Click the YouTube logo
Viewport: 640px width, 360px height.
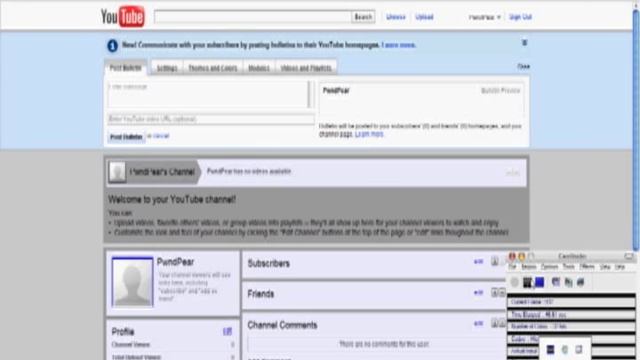(122, 16)
